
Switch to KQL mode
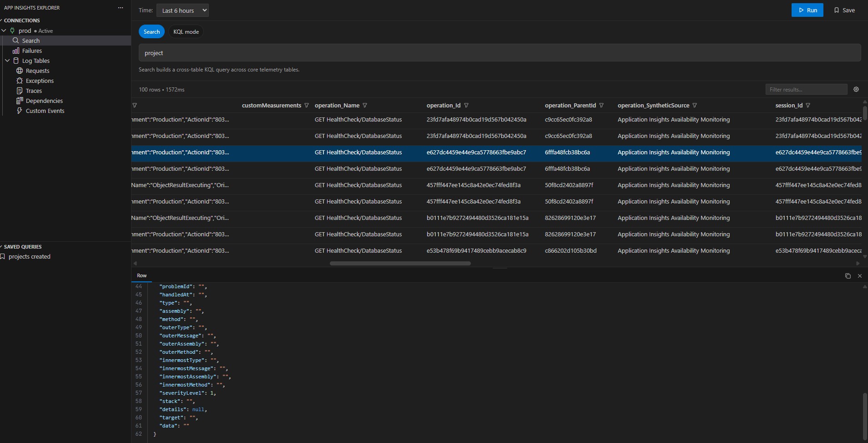pyautogui.click(x=186, y=32)
